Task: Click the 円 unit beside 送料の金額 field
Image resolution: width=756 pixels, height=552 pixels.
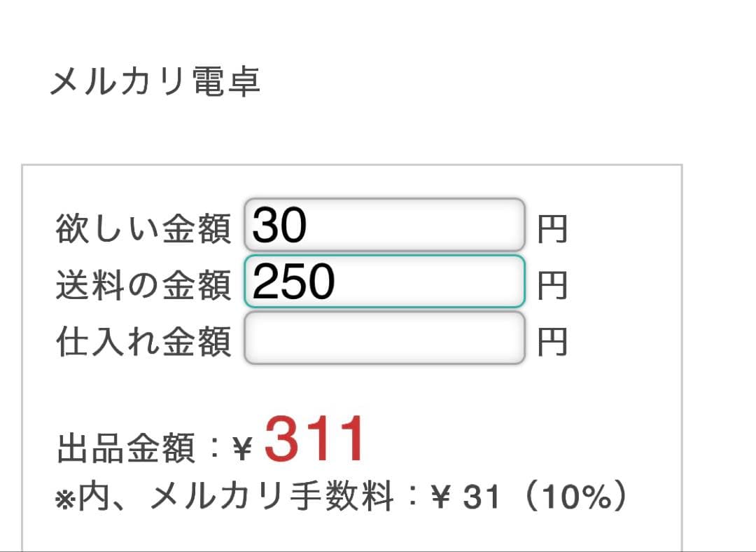Action: [552, 286]
